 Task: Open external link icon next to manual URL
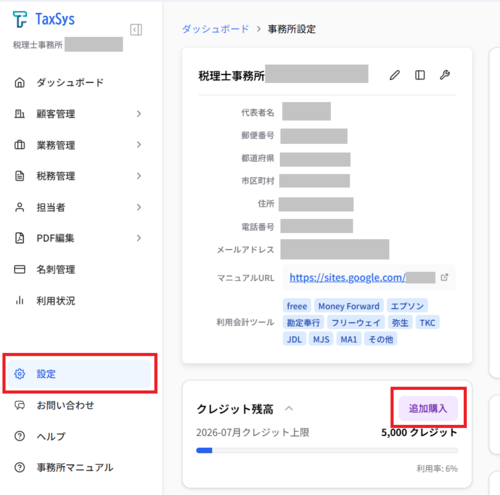[444, 277]
